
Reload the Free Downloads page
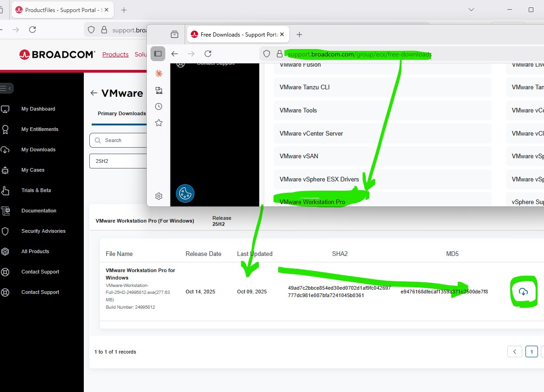pos(208,54)
